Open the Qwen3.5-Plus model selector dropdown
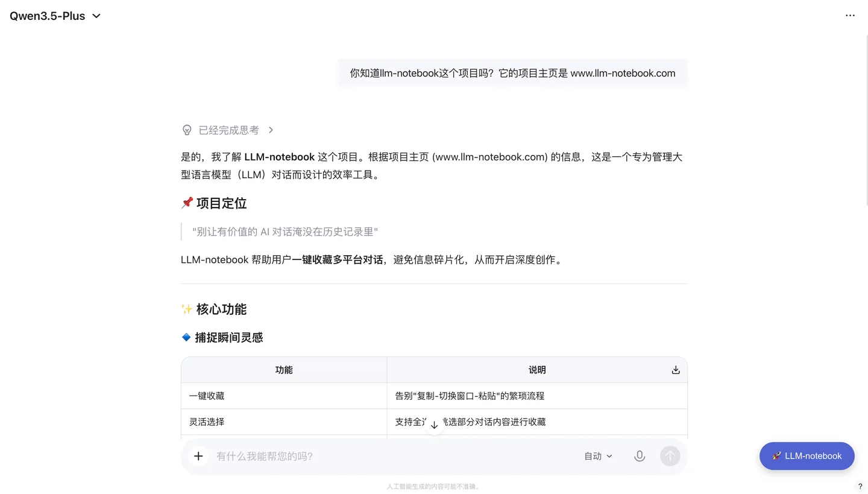The width and height of the screenshot is (868, 494). tap(55, 16)
